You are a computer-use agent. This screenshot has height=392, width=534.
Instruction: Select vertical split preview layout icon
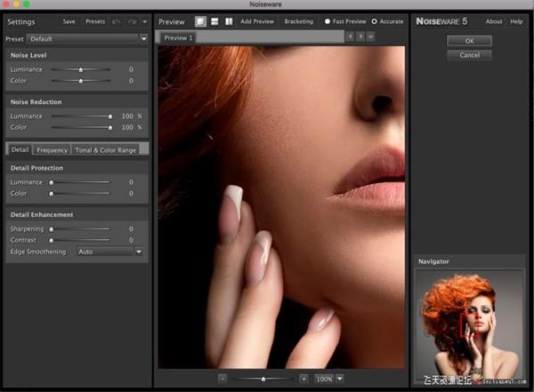229,21
